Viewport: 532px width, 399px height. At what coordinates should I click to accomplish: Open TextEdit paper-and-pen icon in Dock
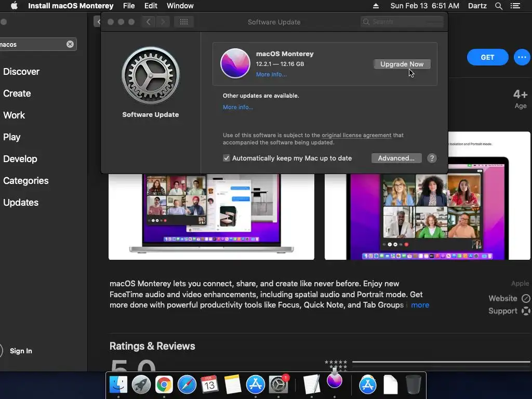(312, 385)
